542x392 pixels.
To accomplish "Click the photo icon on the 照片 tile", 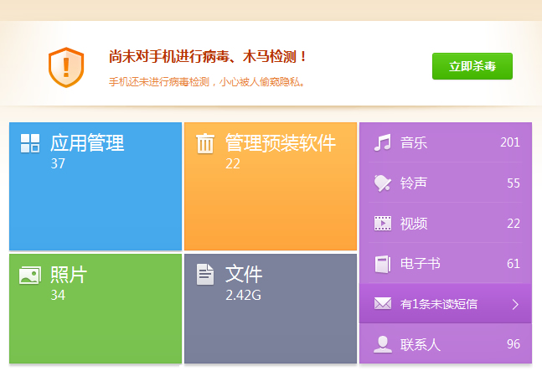I will 30,276.
